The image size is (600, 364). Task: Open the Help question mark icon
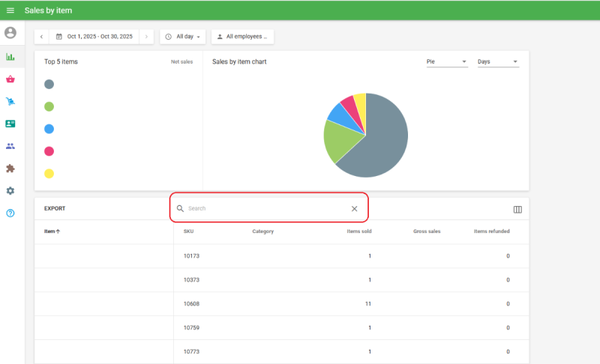pos(10,213)
